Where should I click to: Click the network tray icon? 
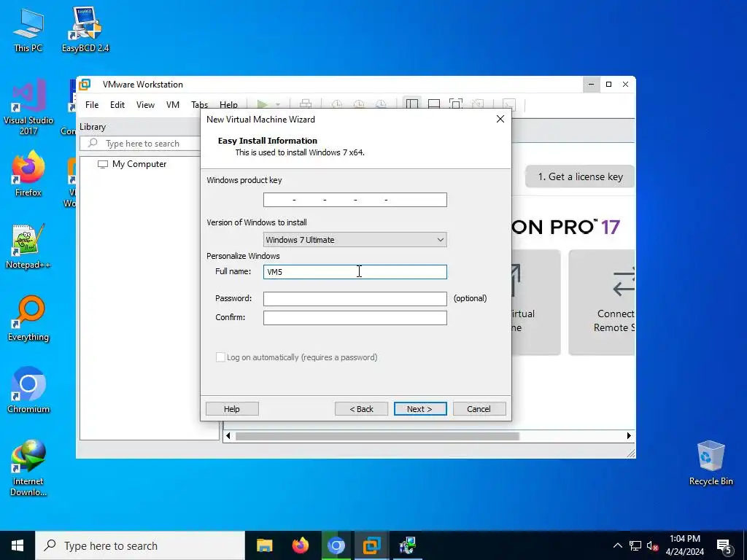tap(635, 545)
